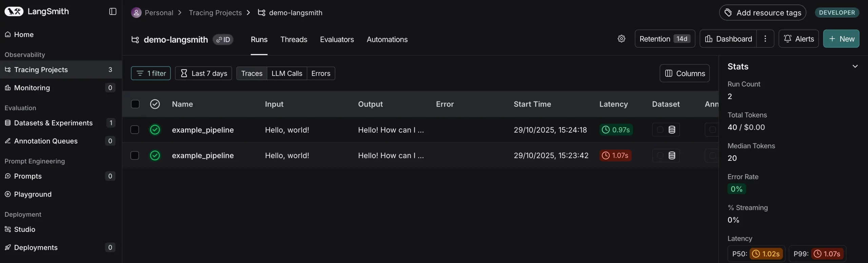Open Prompts in sidebar
The image size is (868, 263).
61,176
